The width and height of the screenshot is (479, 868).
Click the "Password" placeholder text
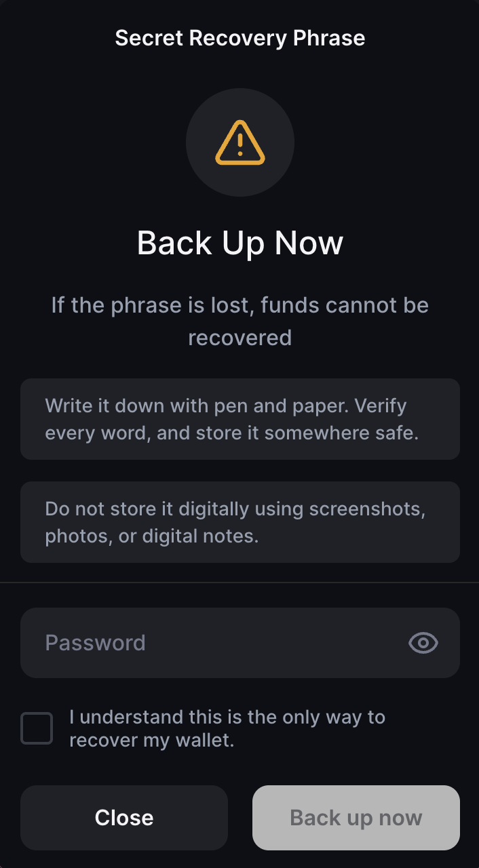point(95,643)
